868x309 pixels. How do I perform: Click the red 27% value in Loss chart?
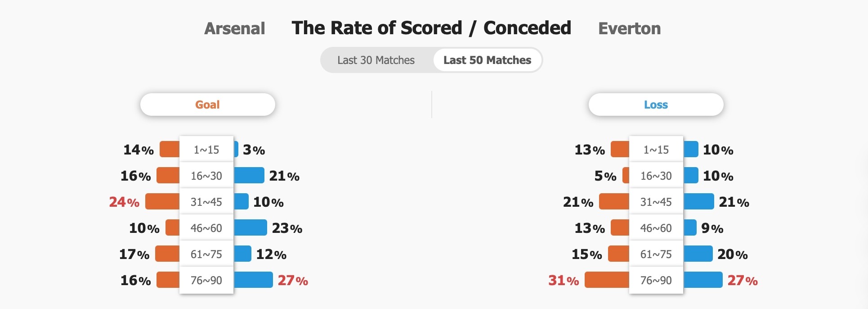[743, 280]
